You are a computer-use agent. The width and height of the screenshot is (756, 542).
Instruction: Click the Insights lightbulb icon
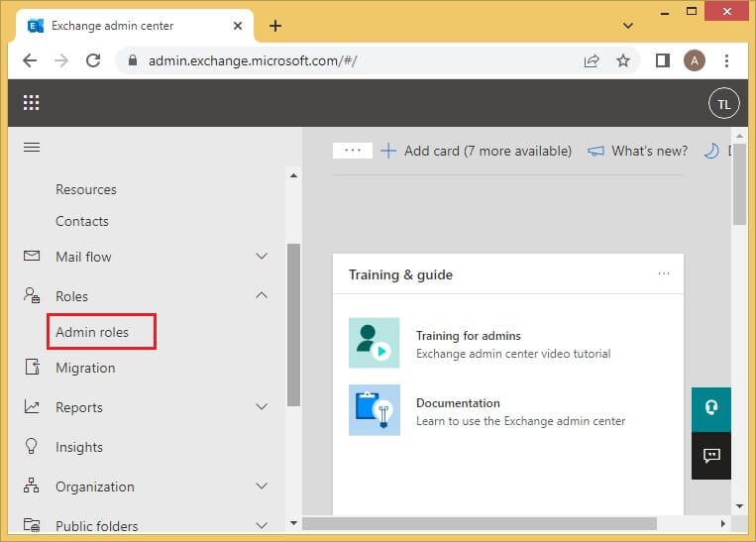(x=32, y=446)
